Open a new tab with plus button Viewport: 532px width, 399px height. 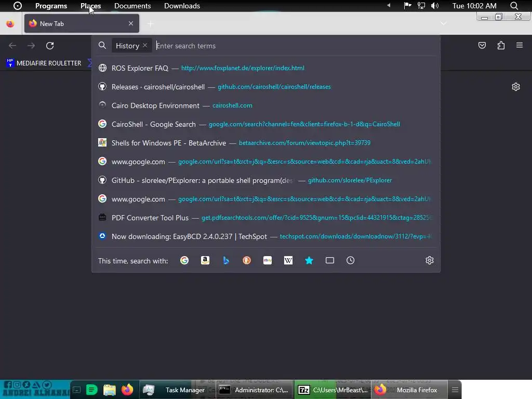[x=150, y=24]
